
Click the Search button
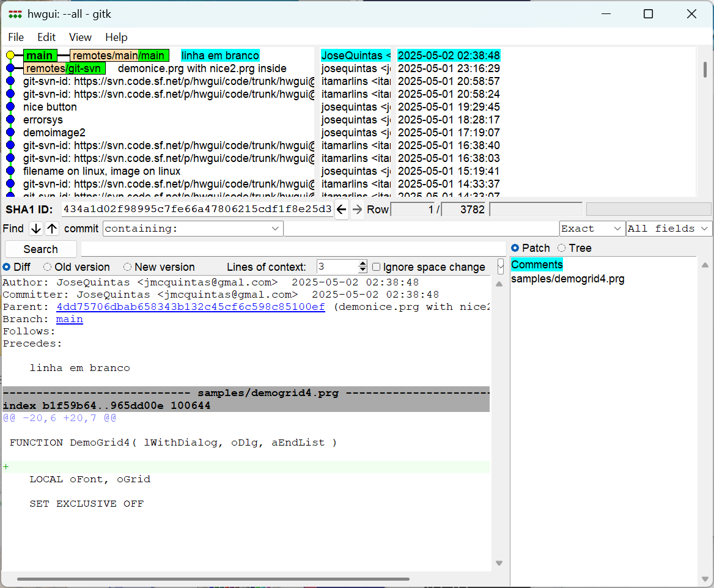point(41,249)
